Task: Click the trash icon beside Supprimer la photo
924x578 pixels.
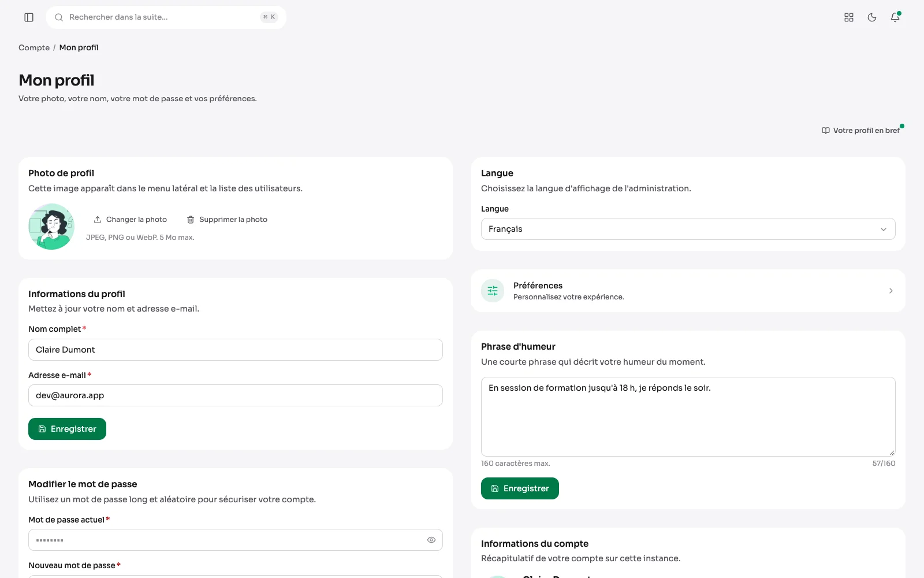Action: (x=191, y=220)
